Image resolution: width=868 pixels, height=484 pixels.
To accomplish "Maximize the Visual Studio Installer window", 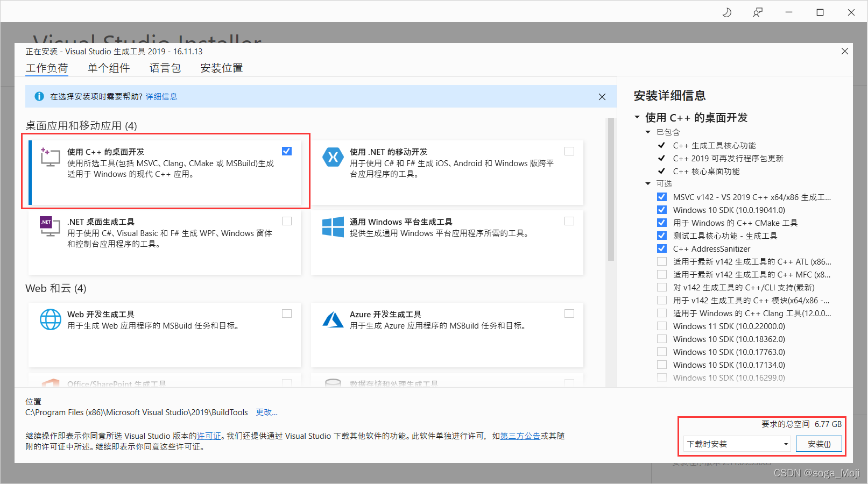I will point(820,12).
